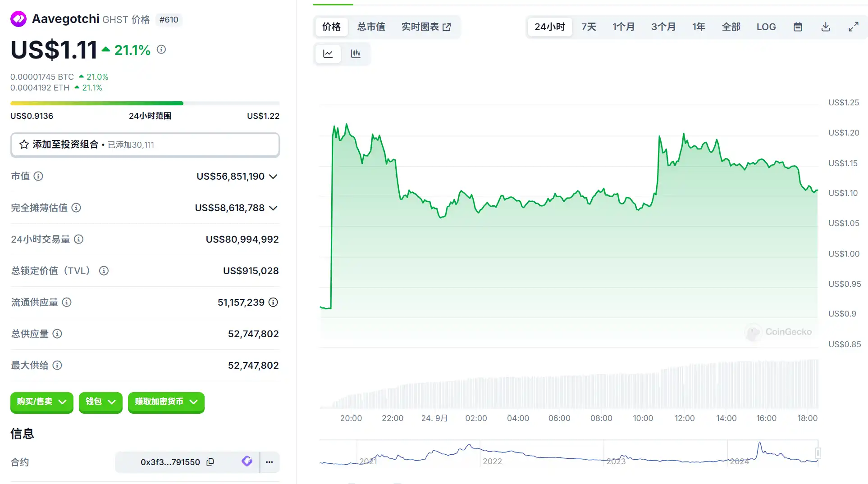868x484 pixels.
Task: Open the 实时图表 external chart tab
Action: [x=426, y=27]
